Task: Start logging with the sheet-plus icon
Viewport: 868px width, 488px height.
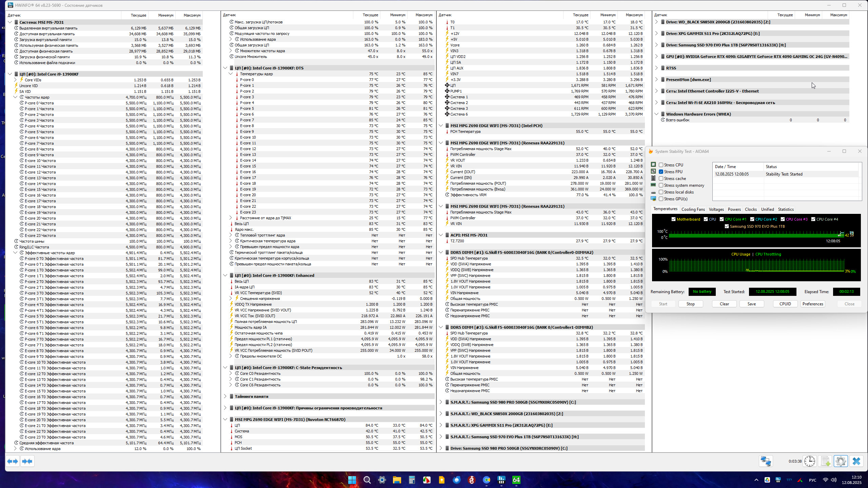Action: 825,461
